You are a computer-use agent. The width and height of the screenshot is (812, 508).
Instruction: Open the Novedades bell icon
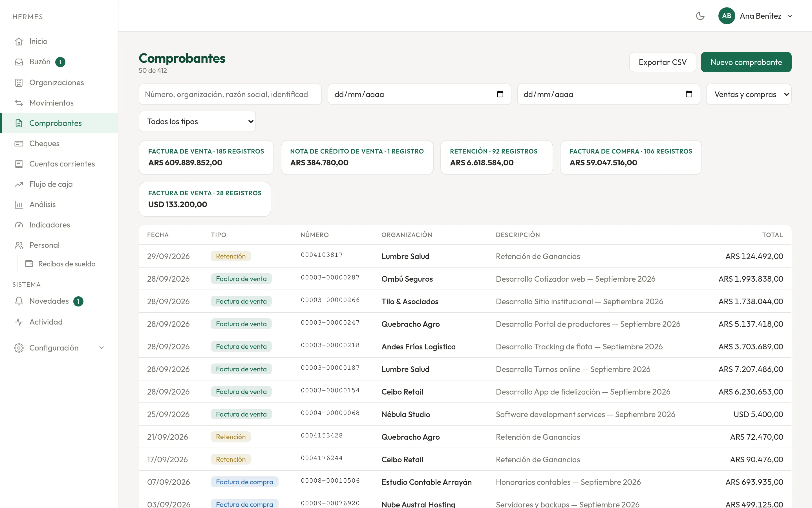(x=19, y=301)
